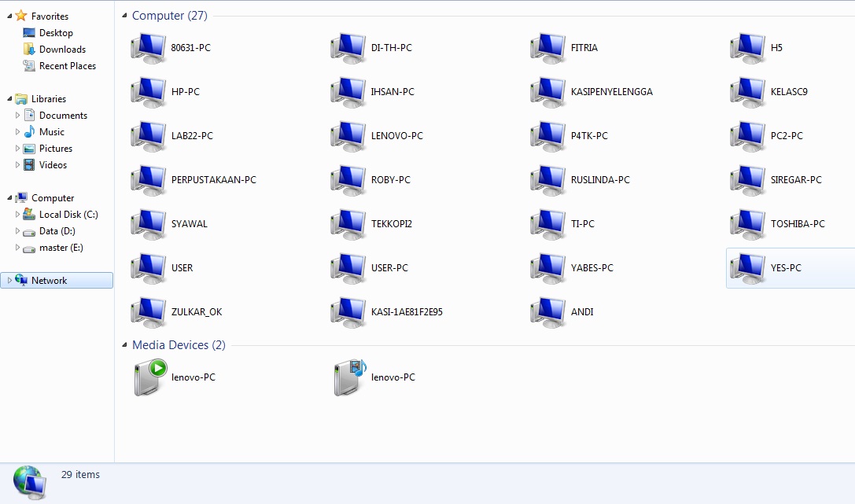The height and width of the screenshot is (504, 855).
Task: Select the P4TK-PC computer icon
Action: 548,136
